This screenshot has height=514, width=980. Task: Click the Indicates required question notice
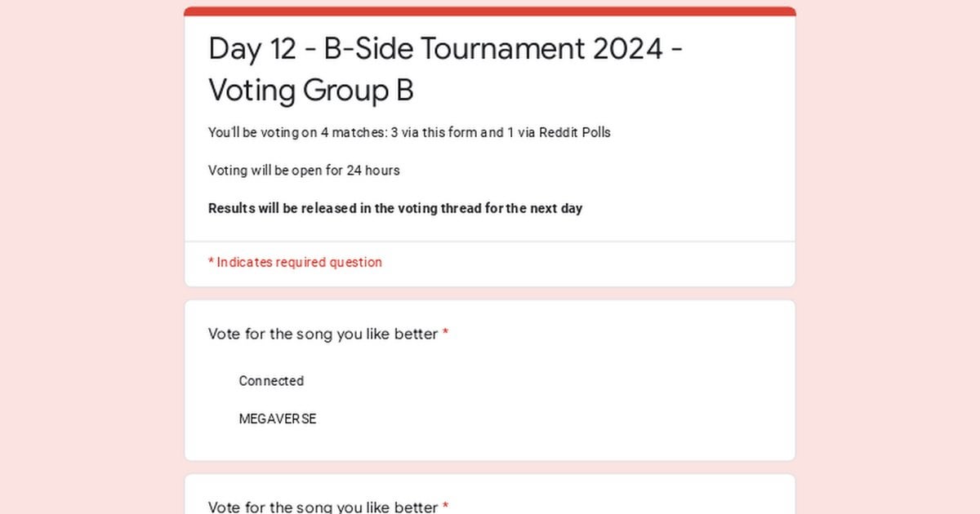pyautogui.click(x=299, y=262)
